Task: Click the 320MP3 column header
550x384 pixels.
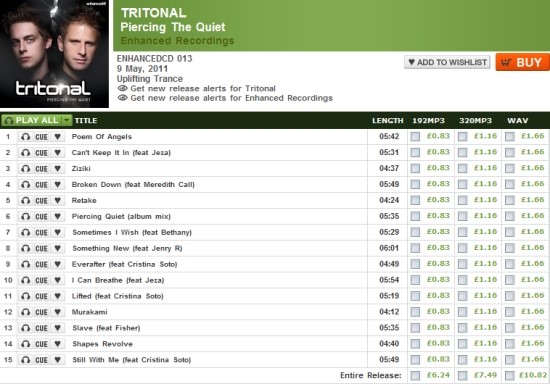Action: (475, 121)
